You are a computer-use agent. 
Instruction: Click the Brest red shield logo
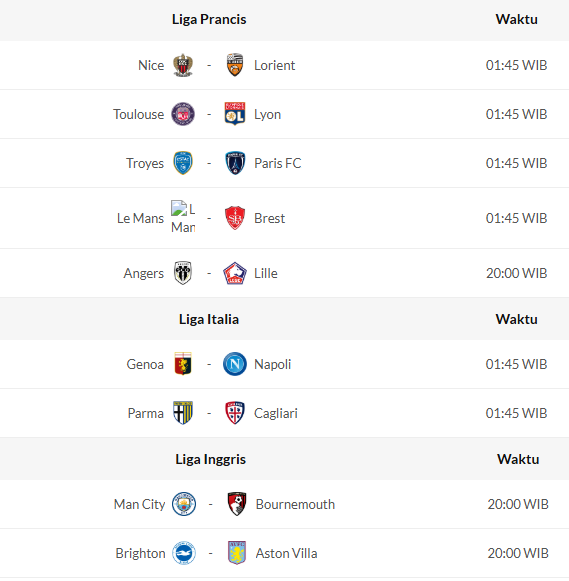click(235, 218)
